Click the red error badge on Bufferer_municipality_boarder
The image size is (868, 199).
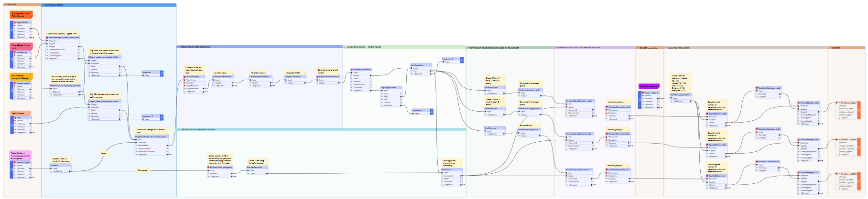tap(51, 85)
